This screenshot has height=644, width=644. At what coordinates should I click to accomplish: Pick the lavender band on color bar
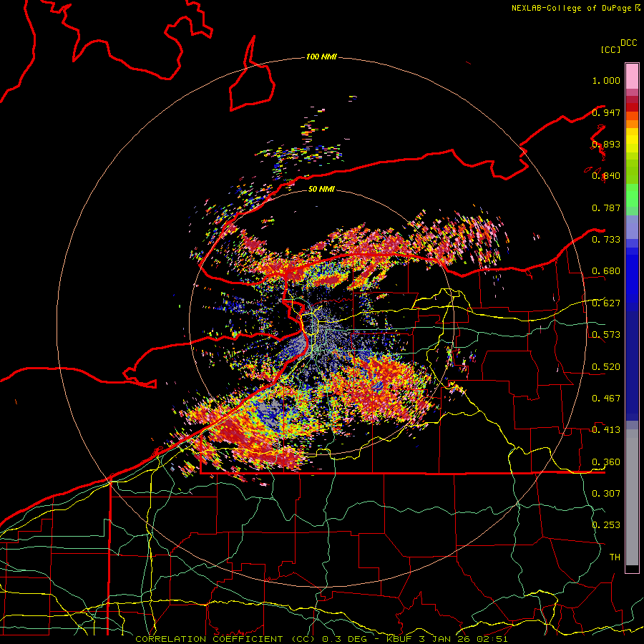[x=632, y=227]
